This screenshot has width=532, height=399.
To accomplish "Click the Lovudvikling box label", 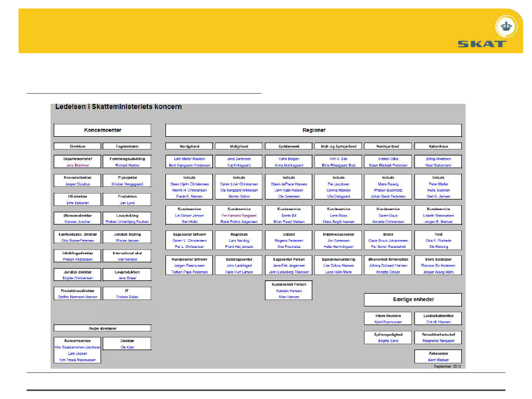I will coord(127,215).
